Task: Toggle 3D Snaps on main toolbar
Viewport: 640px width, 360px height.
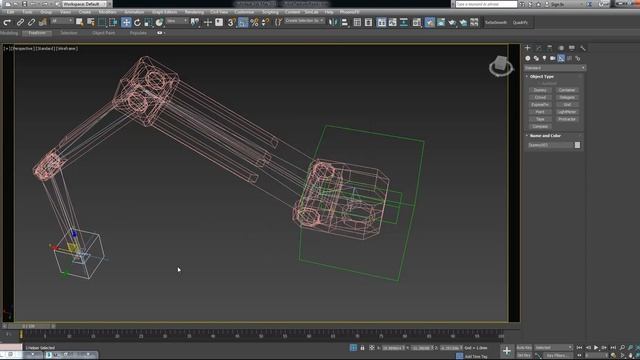Action: coord(231,22)
